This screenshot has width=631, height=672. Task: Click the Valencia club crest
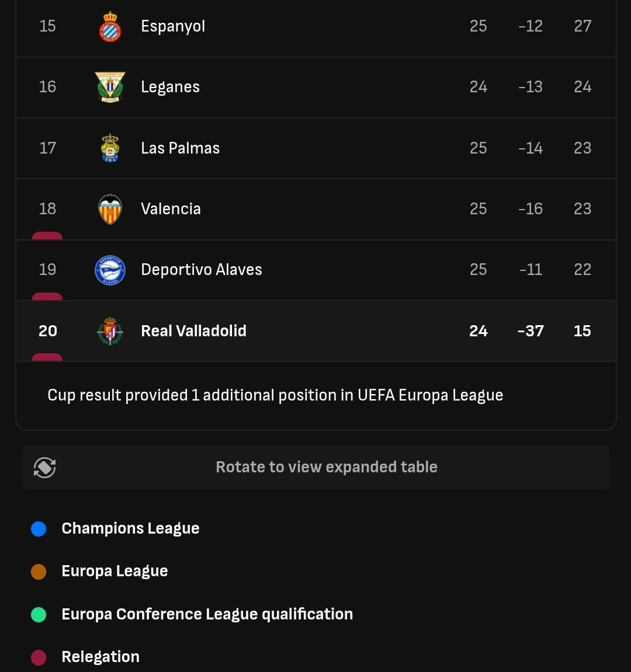110,209
